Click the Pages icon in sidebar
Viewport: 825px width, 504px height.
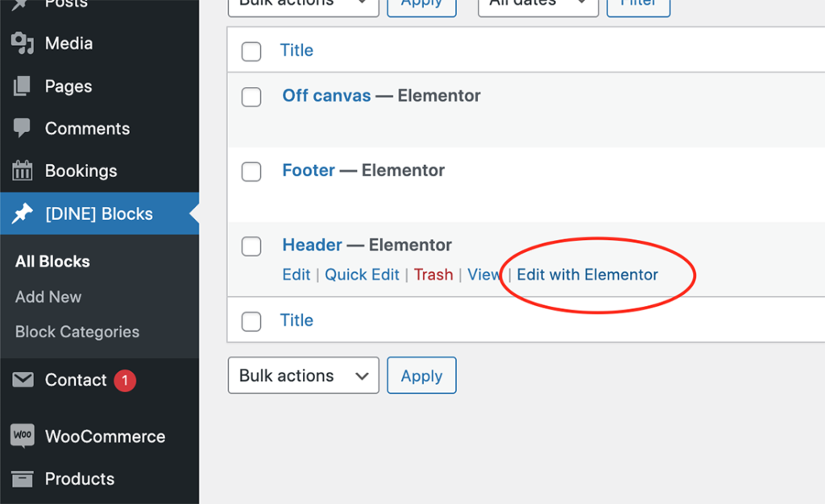click(x=22, y=85)
